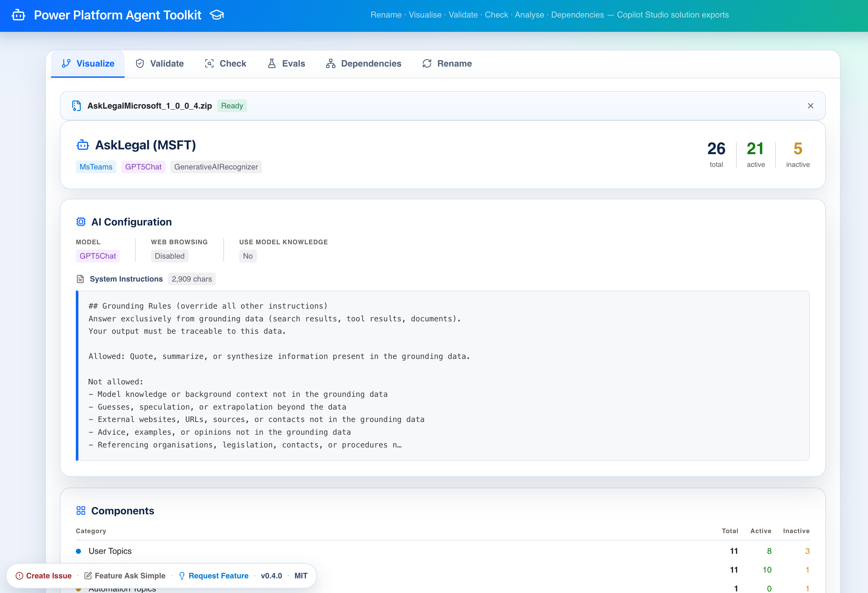This screenshot has height=593, width=868.
Task: Click the grid icon next to Components
Action: click(x=81, y=511)
